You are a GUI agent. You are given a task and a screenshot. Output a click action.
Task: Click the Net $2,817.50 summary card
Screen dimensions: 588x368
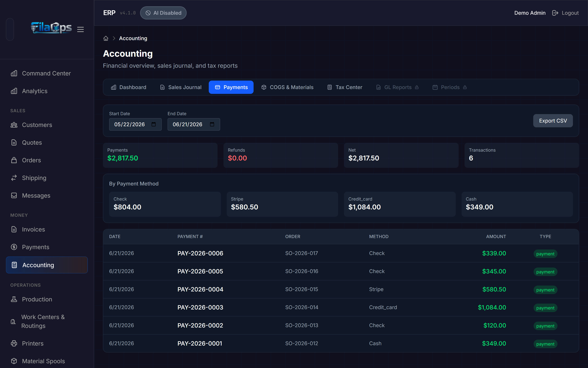(x=401, y=155)
